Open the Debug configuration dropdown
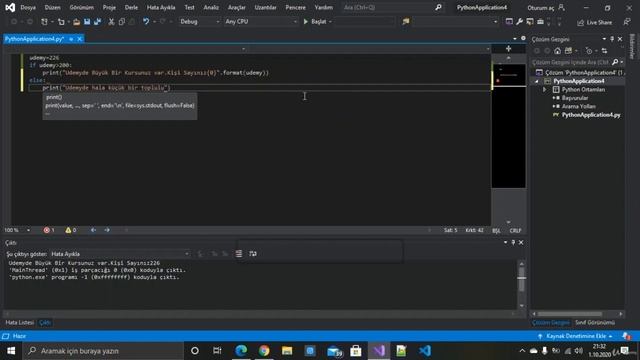 pyautogui.click(x=200, y=22)
